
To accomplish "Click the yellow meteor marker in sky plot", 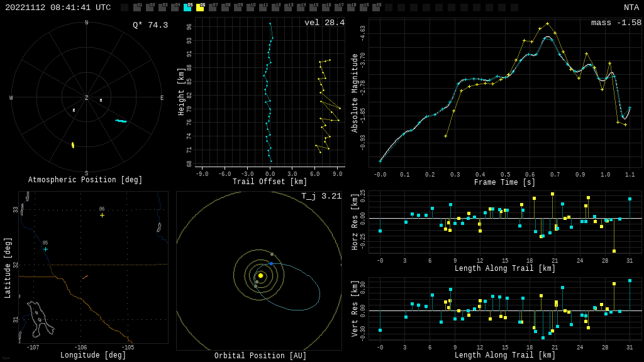I will point(73,145).
